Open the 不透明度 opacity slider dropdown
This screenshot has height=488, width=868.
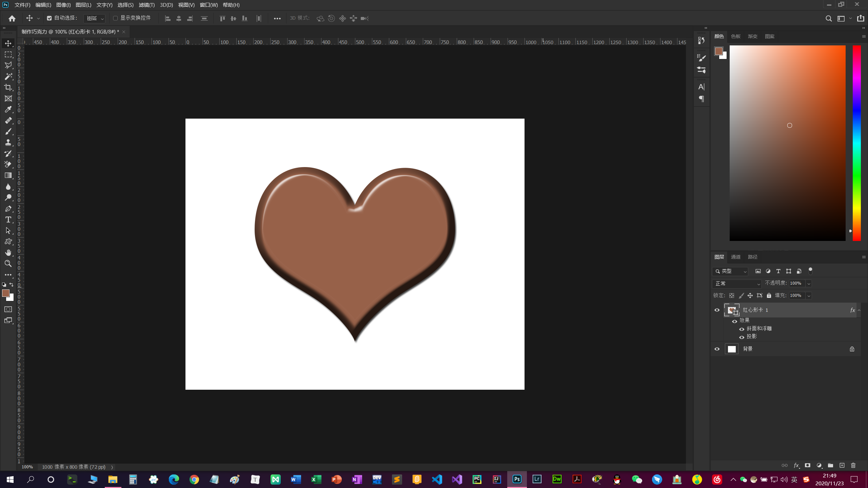pos(809,284)
